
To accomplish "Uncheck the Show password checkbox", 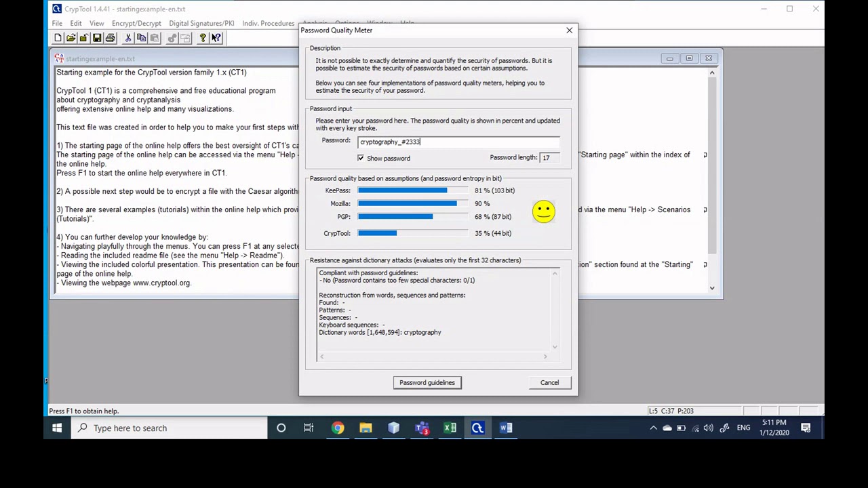I will 361,158.
